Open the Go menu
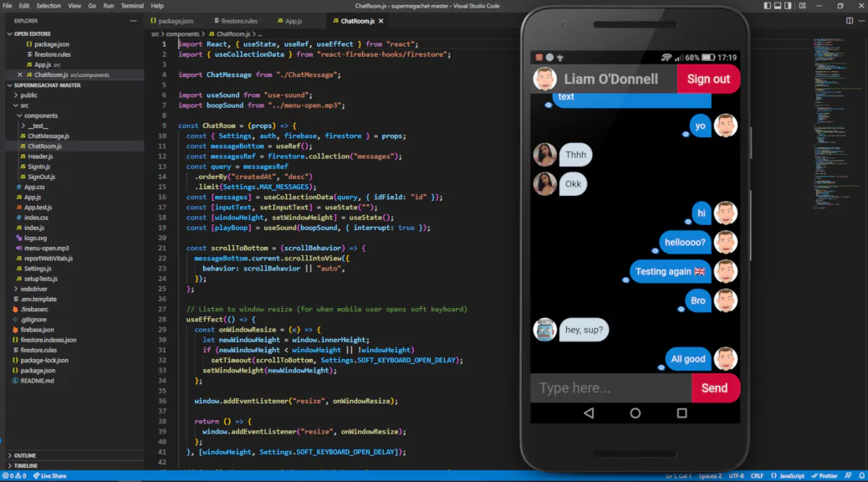868x482 pixels. tap(92, 6)
